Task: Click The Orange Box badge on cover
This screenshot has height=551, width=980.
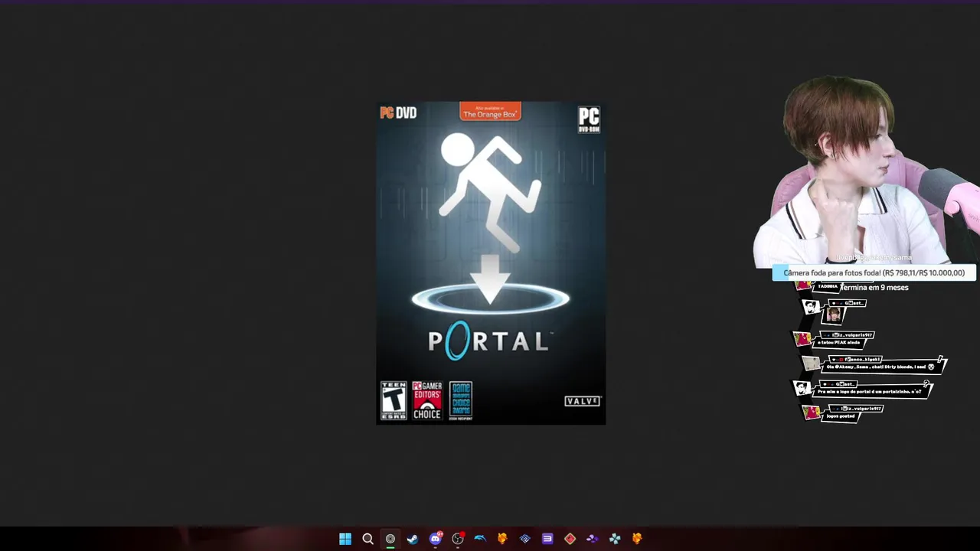Action: pyautogui.click(x=490, y=112)
